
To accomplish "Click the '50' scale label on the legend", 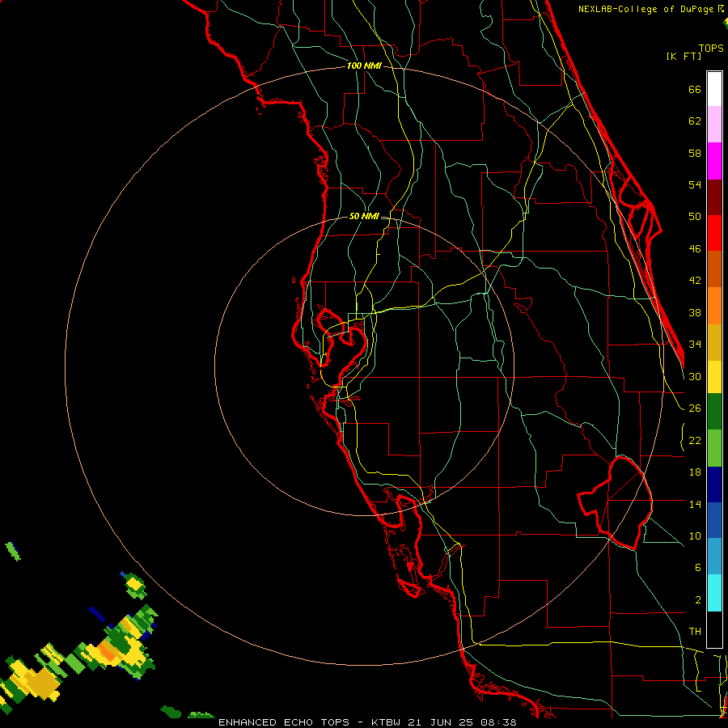I will pos(695,216).
